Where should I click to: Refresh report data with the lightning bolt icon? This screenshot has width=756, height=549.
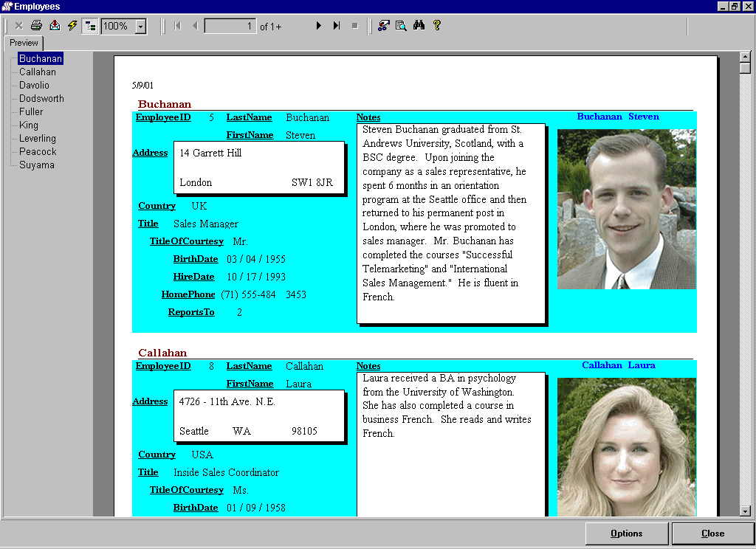(x=72, y=26)
